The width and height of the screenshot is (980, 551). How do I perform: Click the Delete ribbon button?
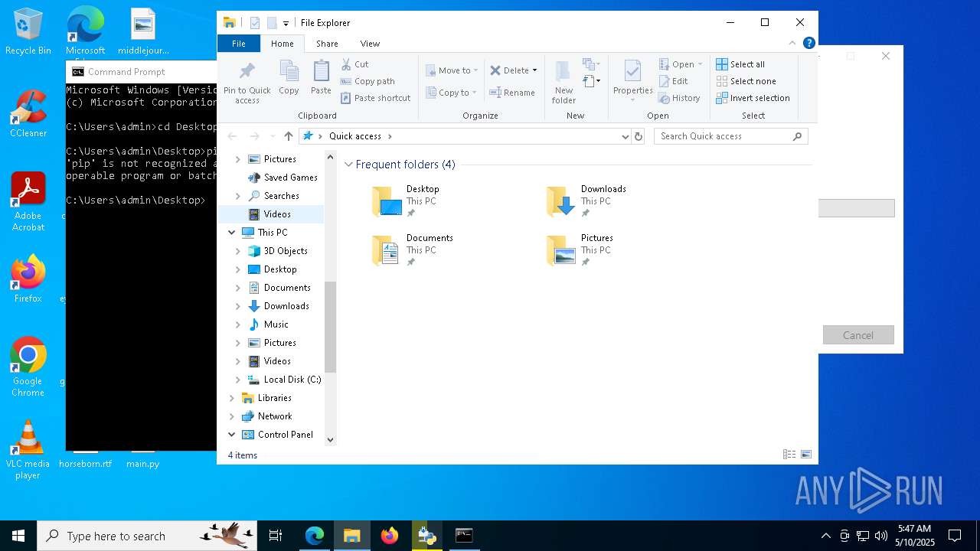509,70
